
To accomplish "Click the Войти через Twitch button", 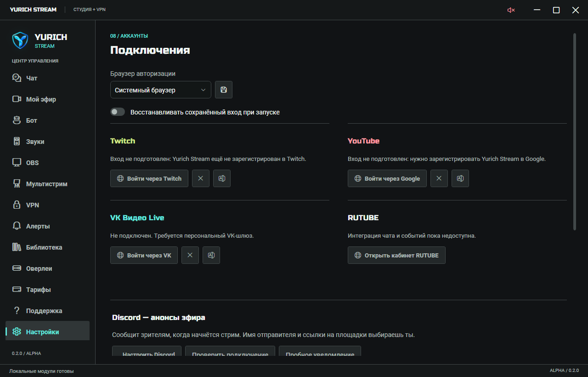I will (149, 178).
